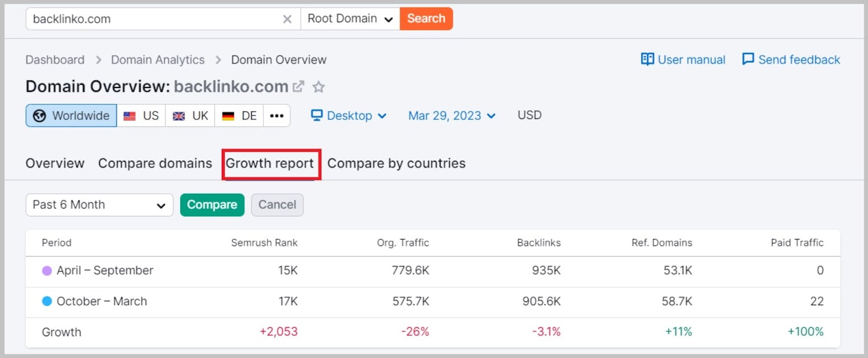Click the blue October – March period dot
This screenshot has height=358, width=868.
(47, 301)
